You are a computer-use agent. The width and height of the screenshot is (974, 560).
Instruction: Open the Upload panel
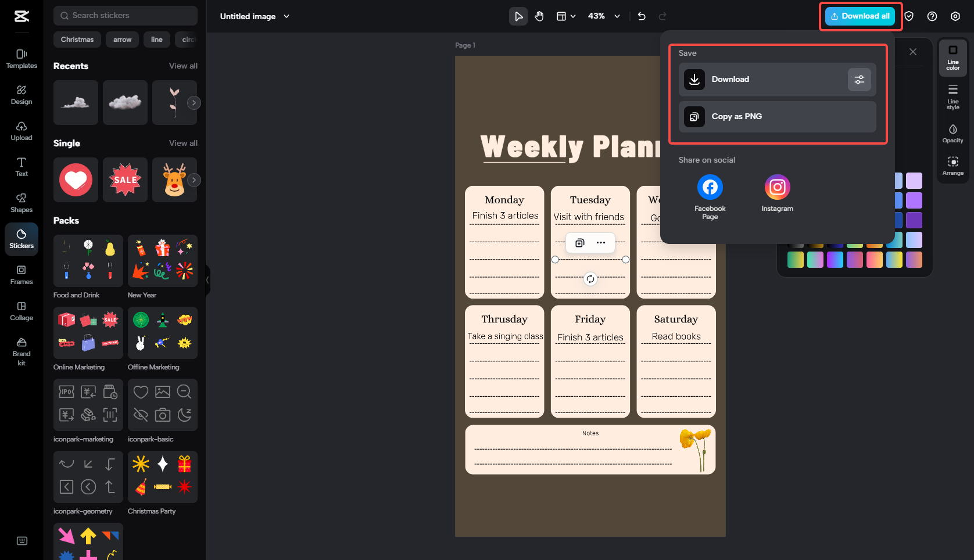pos(21,131)
